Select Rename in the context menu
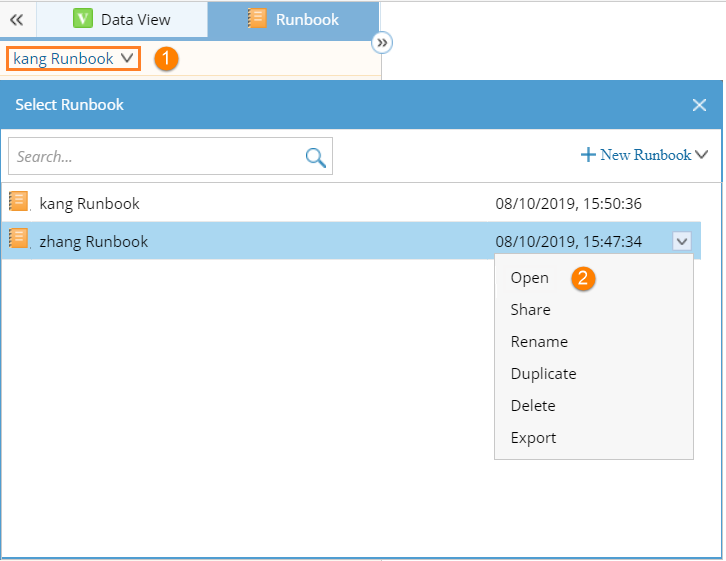Screen dimensions: 726x561 coord(539,342)
